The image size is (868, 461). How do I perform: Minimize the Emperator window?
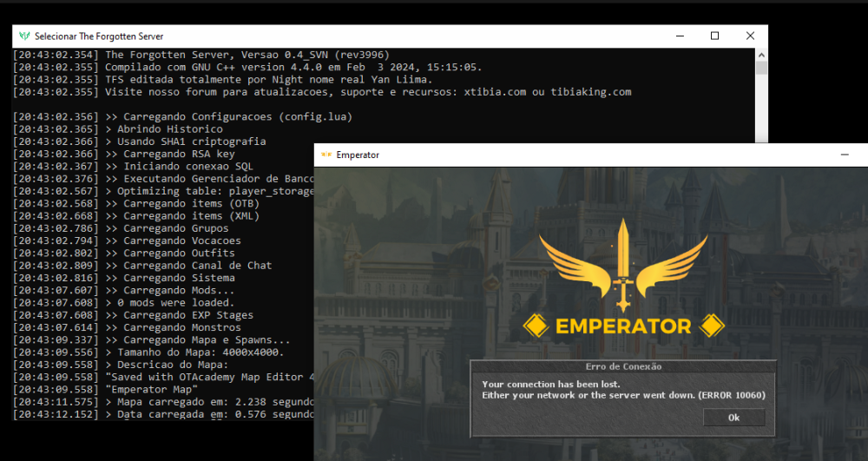tap(845, 155)
